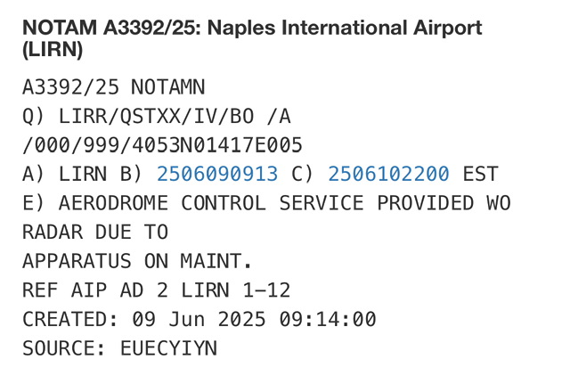
Task: Click the NOTAM A3392/25 heading text
Action: [113, 28]
